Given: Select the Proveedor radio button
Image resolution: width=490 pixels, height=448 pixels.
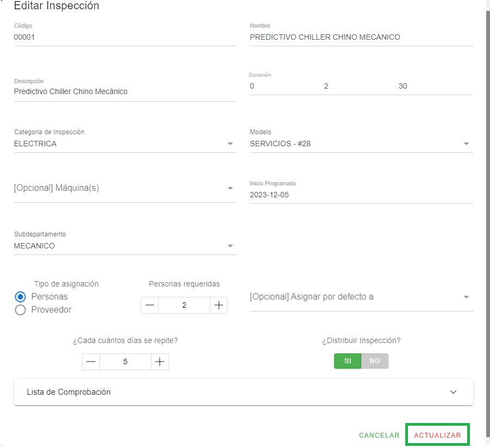Looking at the screenshot, I should pos(21,310).
